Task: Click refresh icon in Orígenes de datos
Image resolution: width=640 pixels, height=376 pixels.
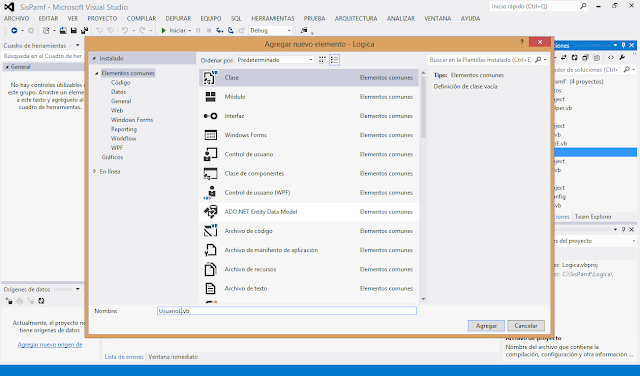Action: [x=41, y=301]
